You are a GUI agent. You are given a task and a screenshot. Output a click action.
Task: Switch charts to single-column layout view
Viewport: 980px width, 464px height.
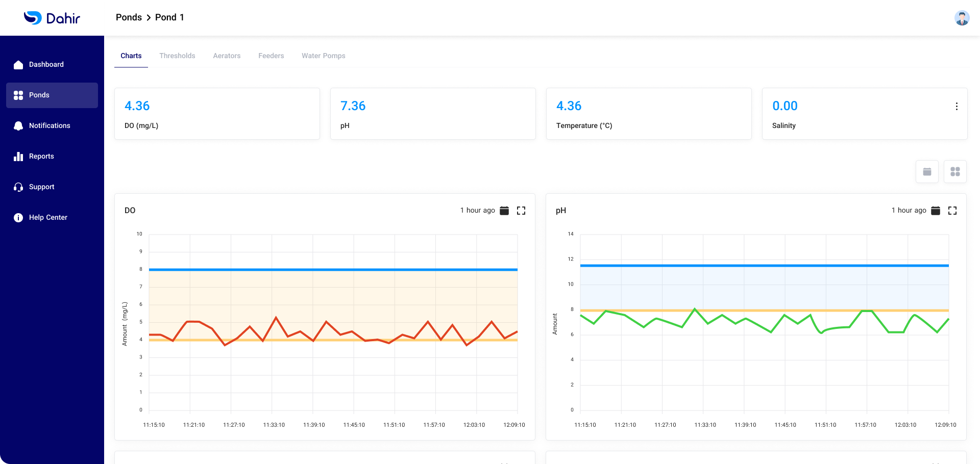tap(927, 172)
